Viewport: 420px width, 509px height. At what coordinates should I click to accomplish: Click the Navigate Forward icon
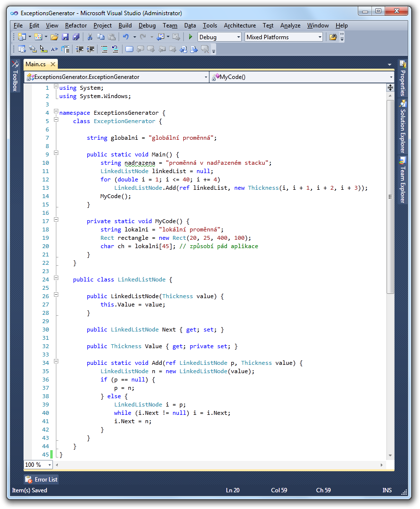click(176, 37)
